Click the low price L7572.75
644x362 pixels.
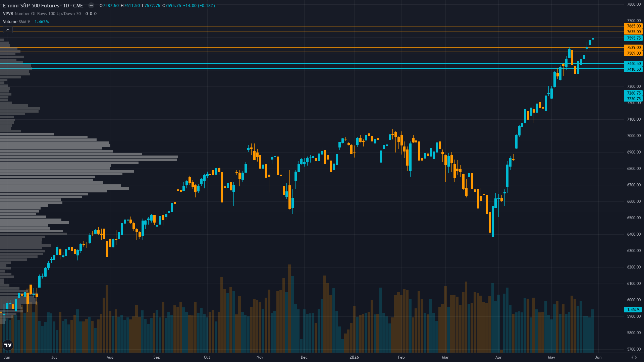coord(151,6)
